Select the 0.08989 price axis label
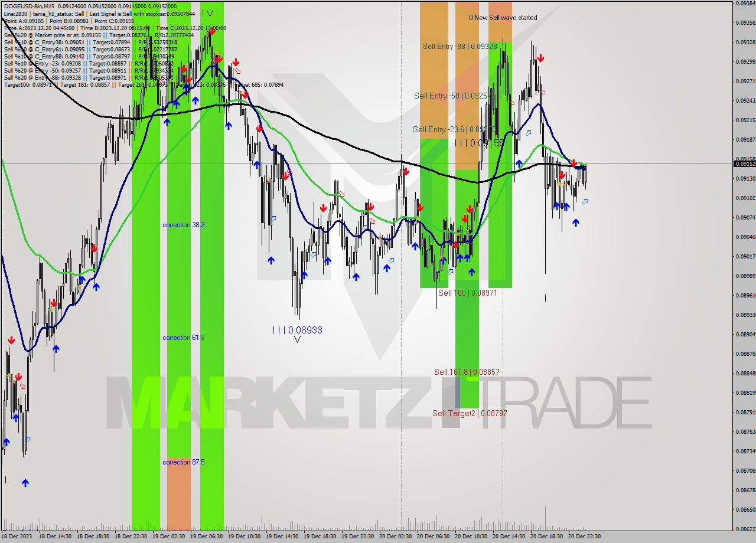 [x=745, y=276]
